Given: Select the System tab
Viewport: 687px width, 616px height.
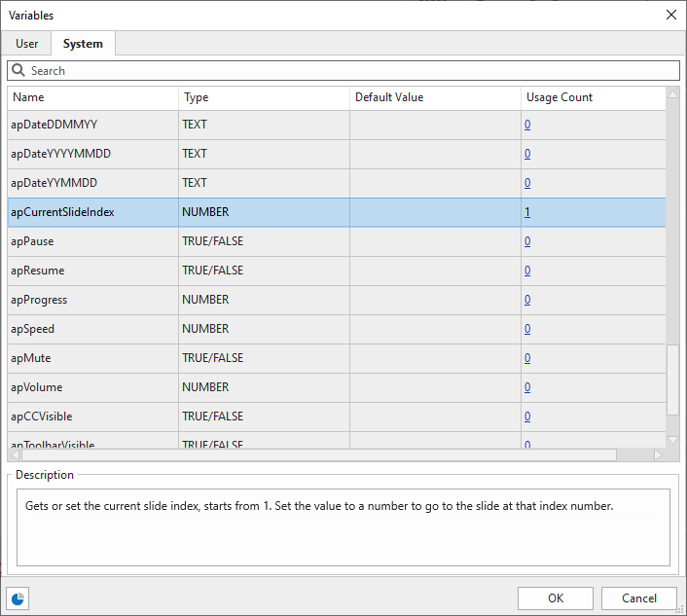Looking at the screenshot, I should (83, 44).
